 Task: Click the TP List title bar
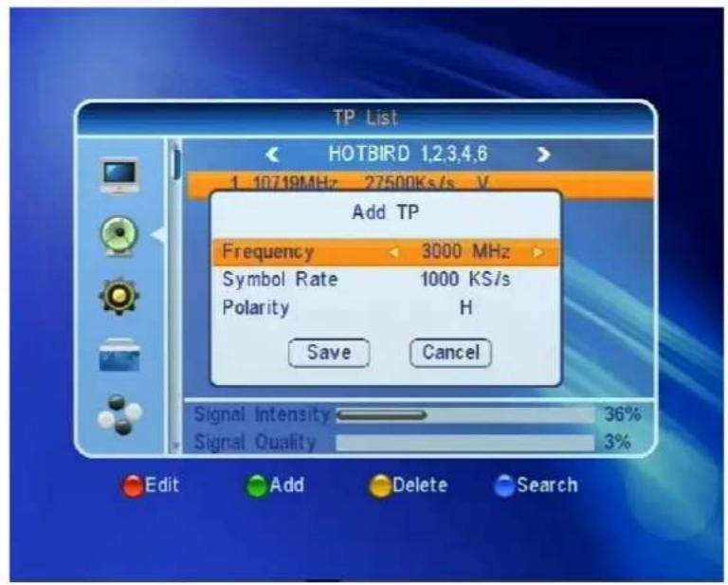[x=365, y=118]
